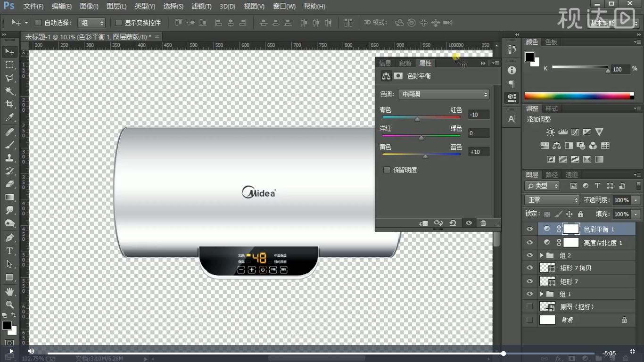Open the Tone (色调) dropdown

(x=444, y=94)
